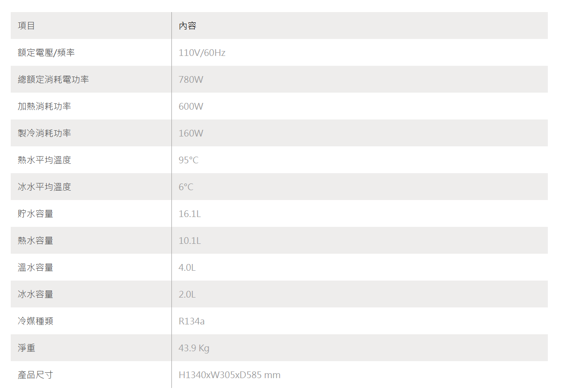Click the 95°C temperature value
572x392 pixels.
tap(188, 160)
